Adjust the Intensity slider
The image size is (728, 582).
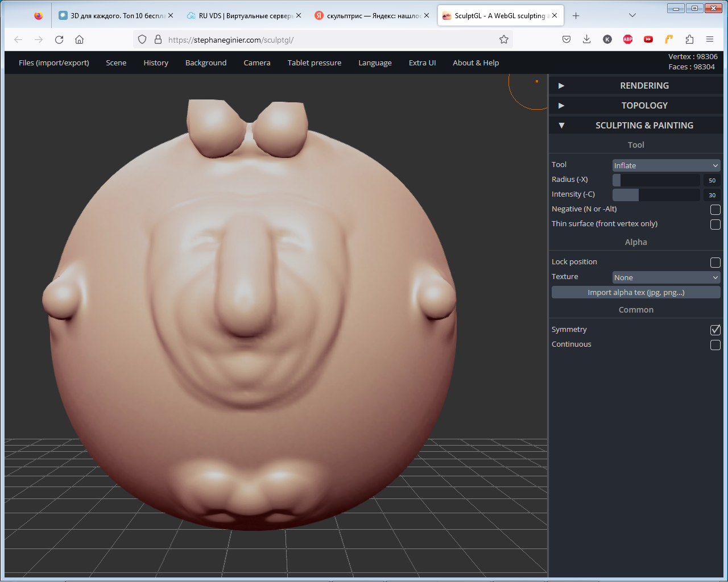point(656,195)
